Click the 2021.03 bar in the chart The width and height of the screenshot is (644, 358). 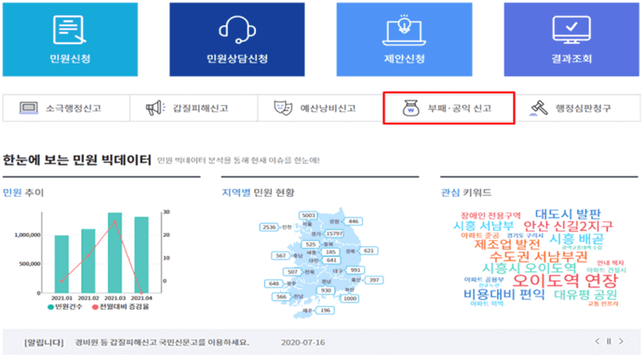coord(115,252)
